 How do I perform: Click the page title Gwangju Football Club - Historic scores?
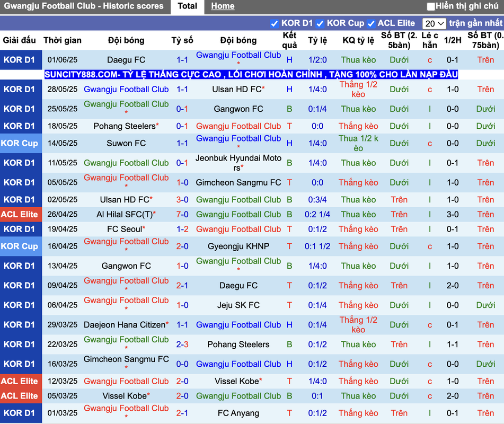click(84, 6)
